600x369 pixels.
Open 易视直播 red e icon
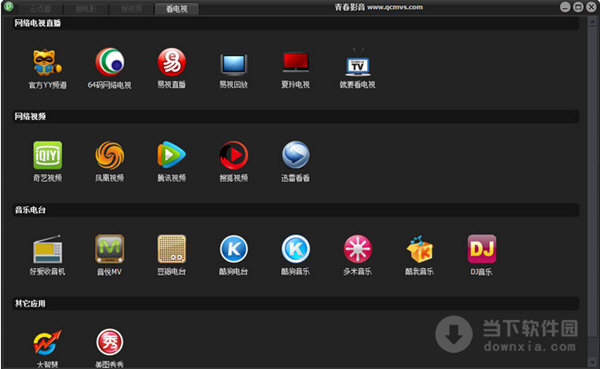coord(172,62)
